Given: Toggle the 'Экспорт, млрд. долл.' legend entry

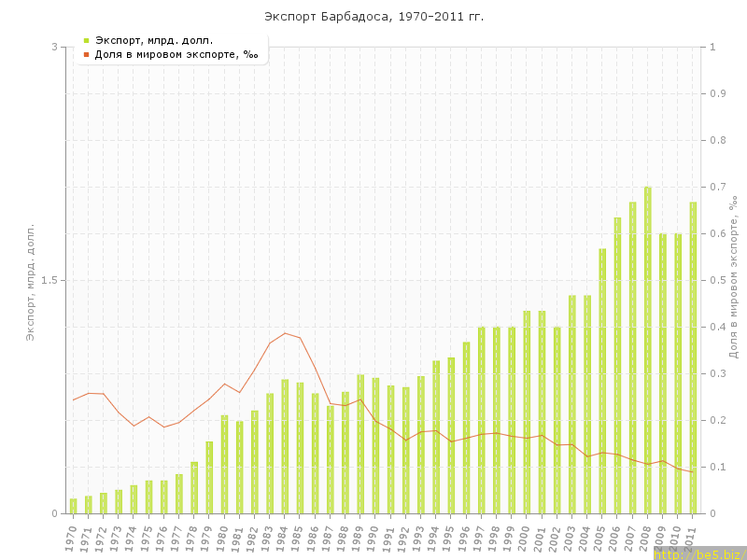Looking at the screenshot, I should pos(154,40).
